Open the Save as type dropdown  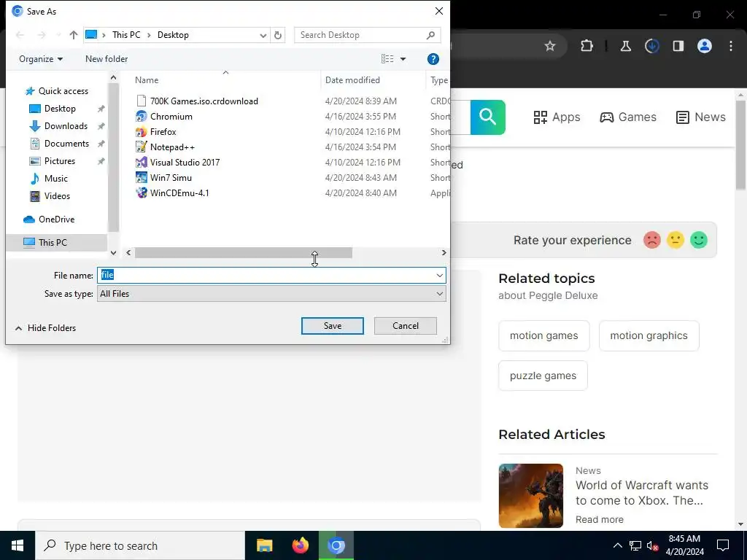coord(271,294)
